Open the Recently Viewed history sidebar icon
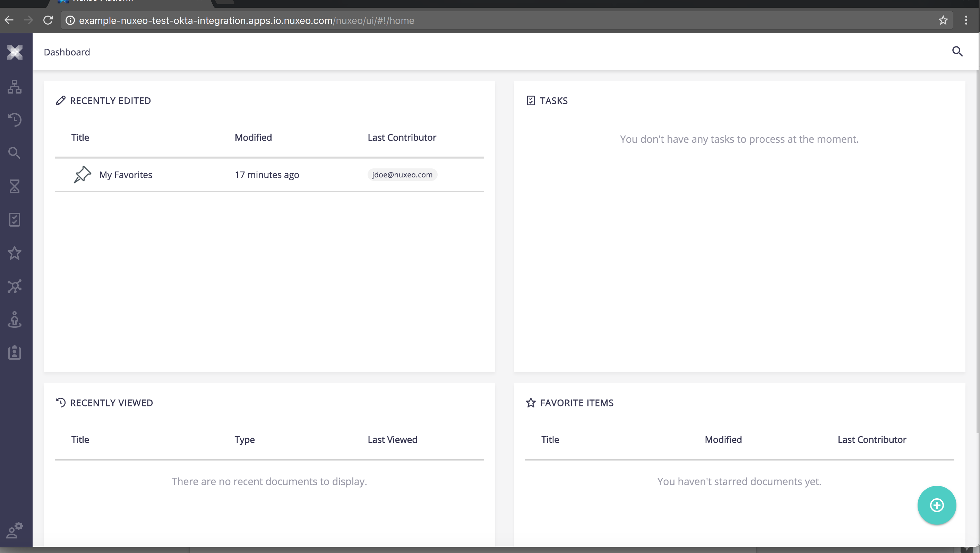The width and height of the screenshot is (980, 553). 15,120
